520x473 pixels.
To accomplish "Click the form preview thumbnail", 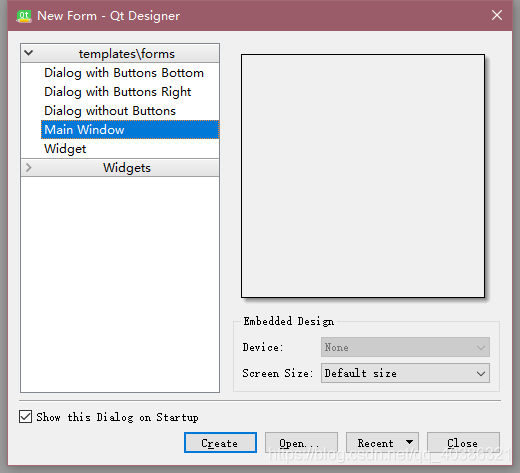I will (x=363, y=176).
